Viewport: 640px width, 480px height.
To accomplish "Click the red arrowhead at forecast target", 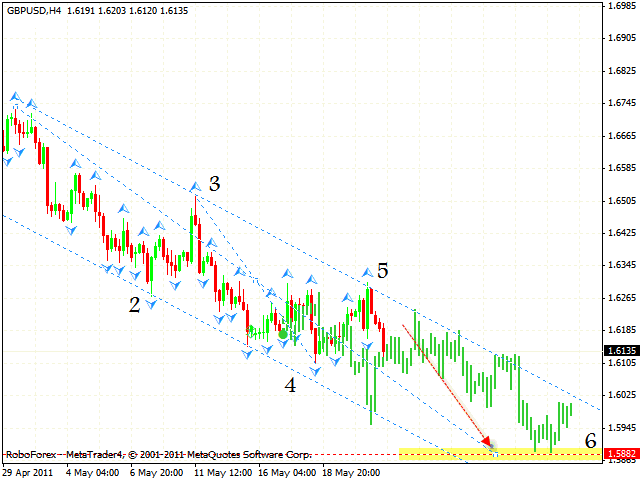I will [486, 441].
